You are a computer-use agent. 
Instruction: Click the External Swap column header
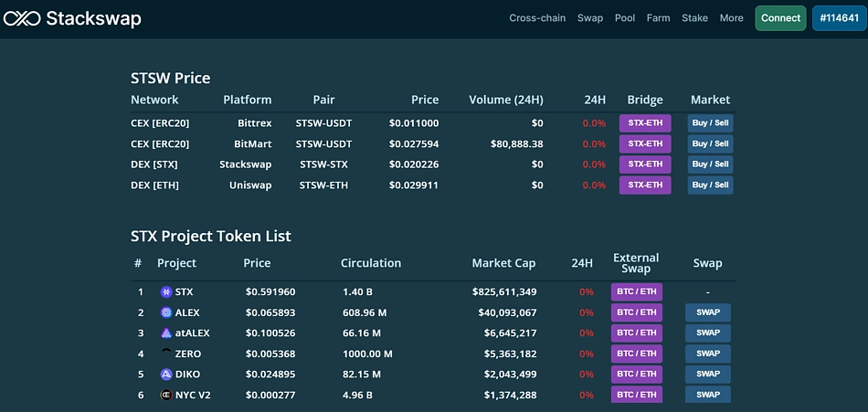(636, 263)
